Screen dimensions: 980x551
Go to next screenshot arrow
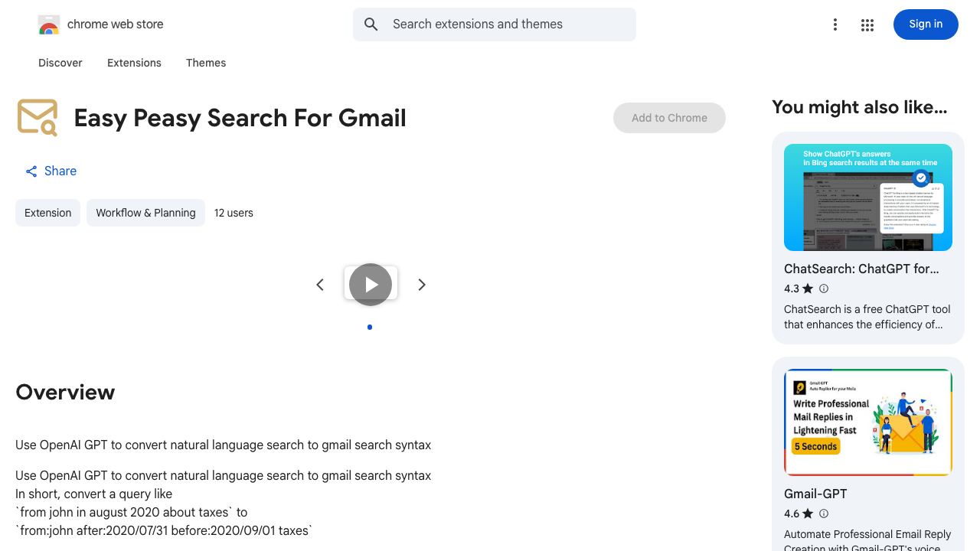(422, 285)
